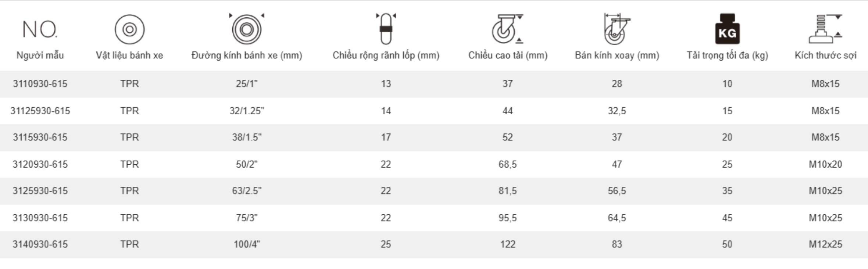Image resolution: width=868 pixels, height=269 pixels.
Task: Click the NO. model header icon
Action: [40, 29]
